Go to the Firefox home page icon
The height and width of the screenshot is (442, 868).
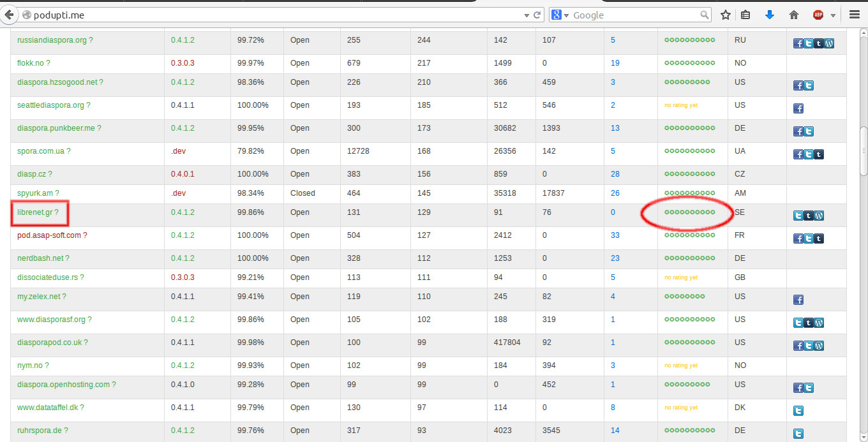pos(794,15)
